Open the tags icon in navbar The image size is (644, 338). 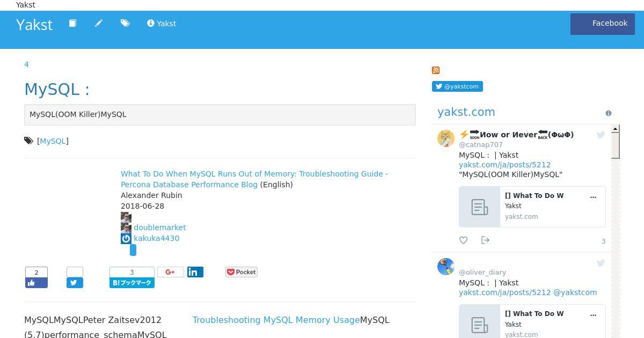click(x=125, y=23)
